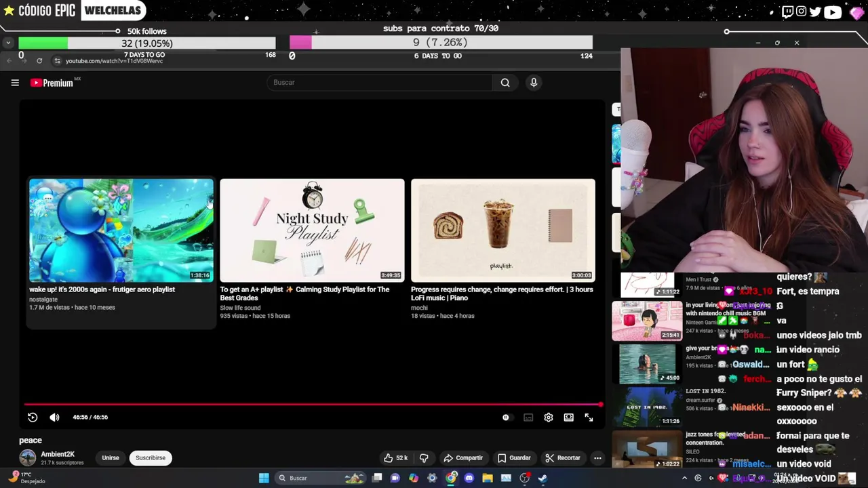This screenshot has width=868, height=488.
Task: Open the Compartir share dialog
Action: (x=463, y=458)
